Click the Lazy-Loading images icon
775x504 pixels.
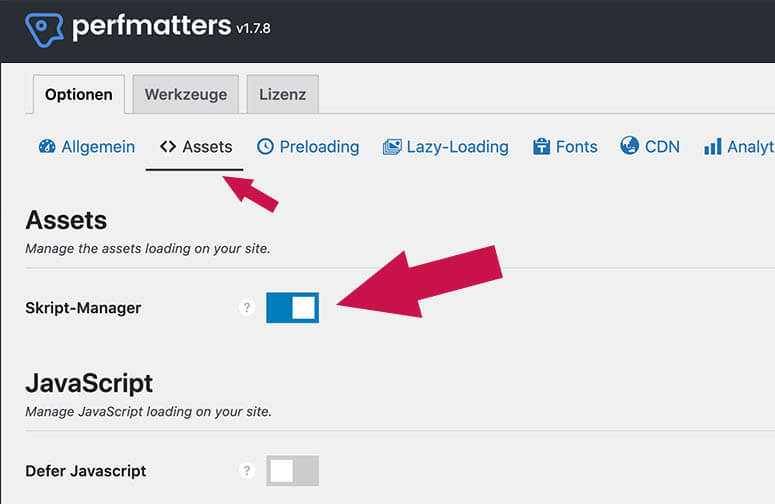(392, 147)
